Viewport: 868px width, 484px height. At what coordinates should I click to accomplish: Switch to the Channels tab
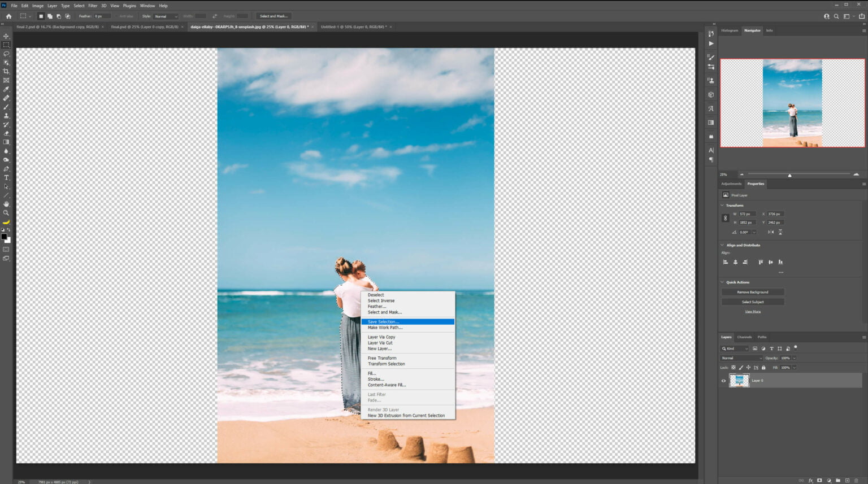[745, 337]
